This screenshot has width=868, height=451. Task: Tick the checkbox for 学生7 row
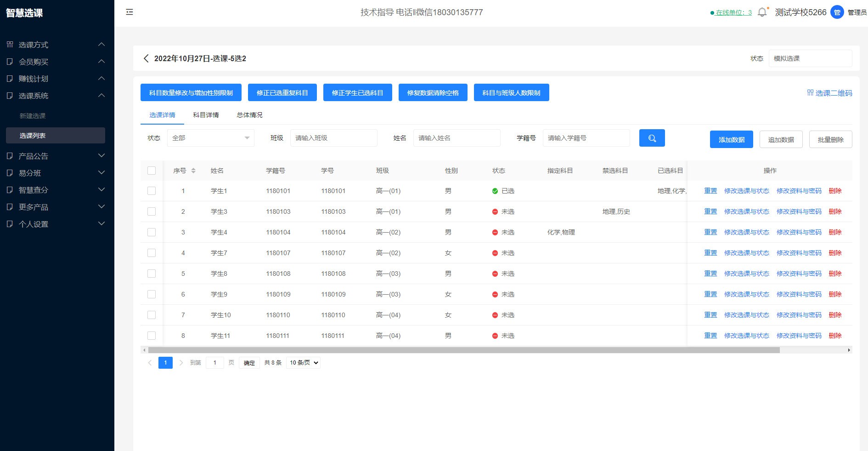[x=152, y=253]
